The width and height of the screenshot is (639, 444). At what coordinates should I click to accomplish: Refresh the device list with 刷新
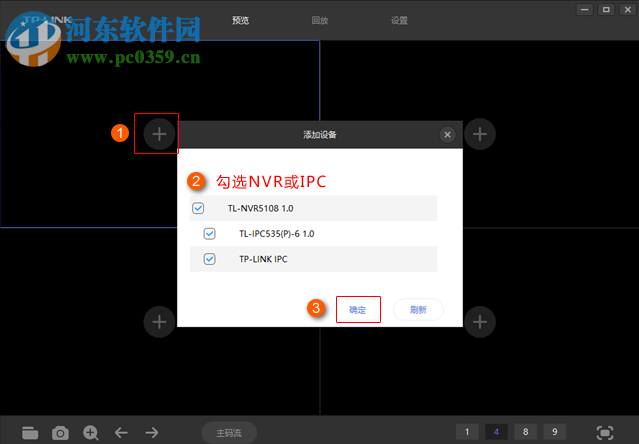pos(418,310)
